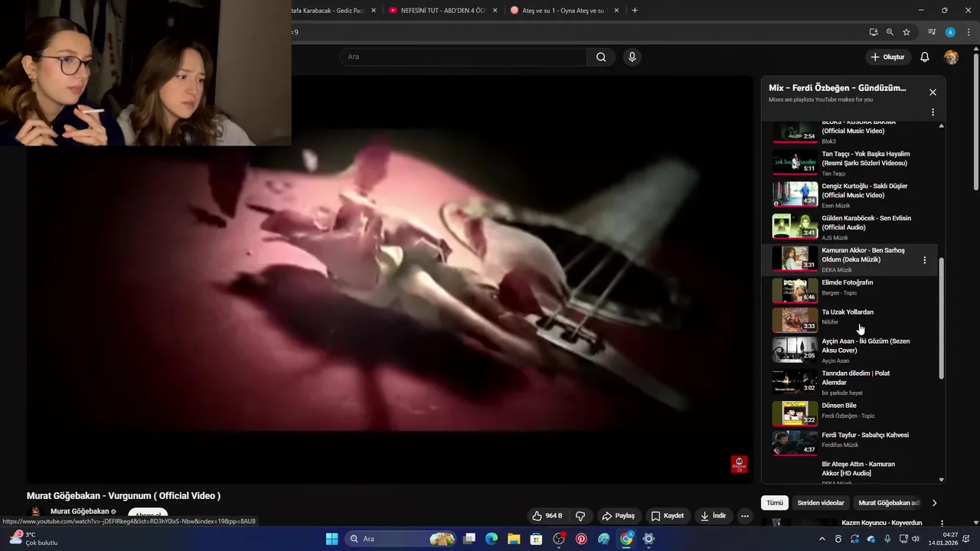980x551 pixels.
Task: Open a new browser tab
Action: pos(635,11)
